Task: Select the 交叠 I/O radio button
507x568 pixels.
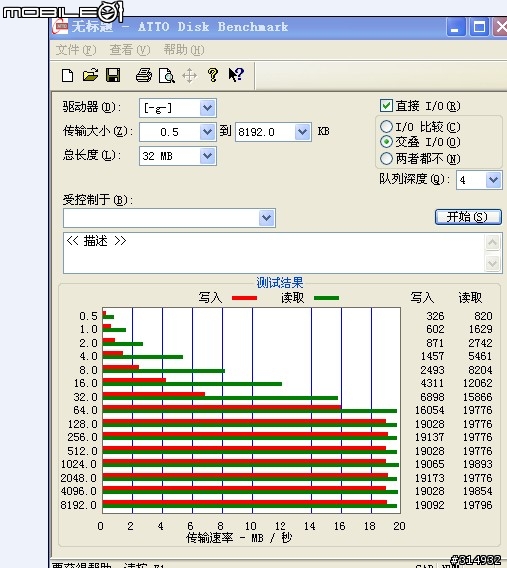Action: click(386, 142)
